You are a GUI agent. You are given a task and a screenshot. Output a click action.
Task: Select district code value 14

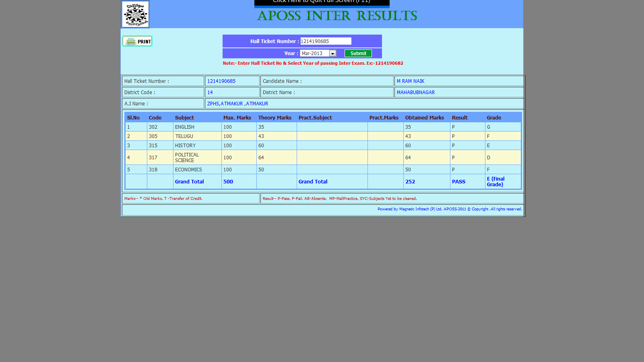click(210, 92)
